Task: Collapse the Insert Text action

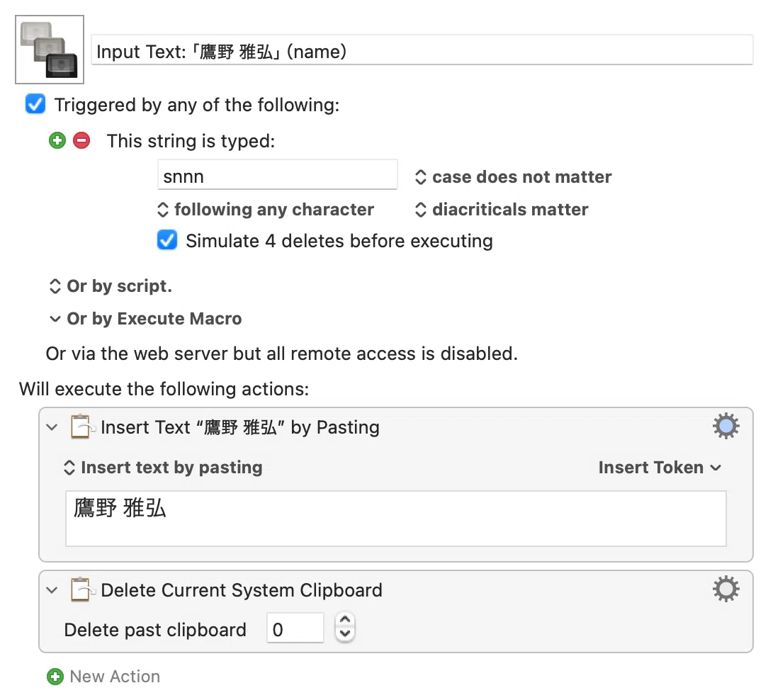Action: [x=52, y=427]
